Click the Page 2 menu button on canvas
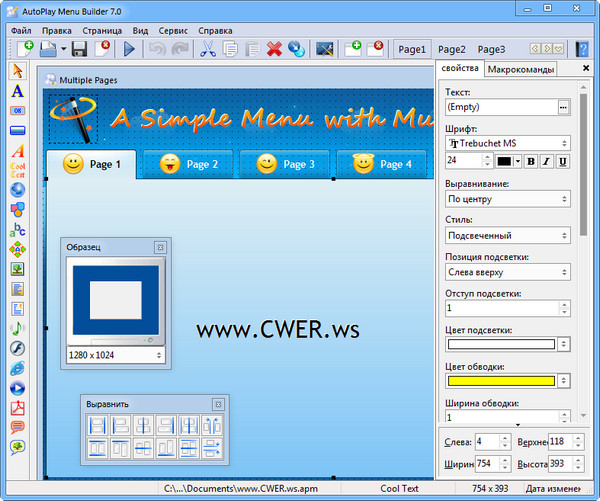This screenshot has height=501, width=600. (x=188, y=164)
